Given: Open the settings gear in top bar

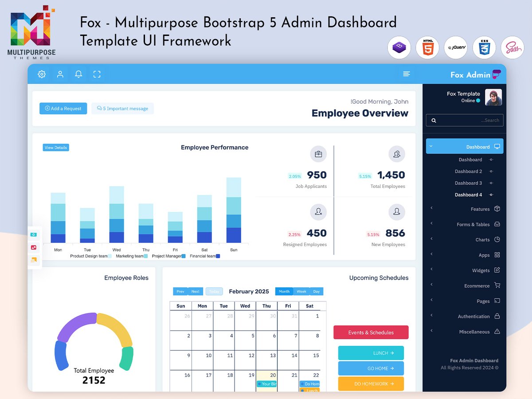Looking at the screenshot, I should [x=42, y=74].
